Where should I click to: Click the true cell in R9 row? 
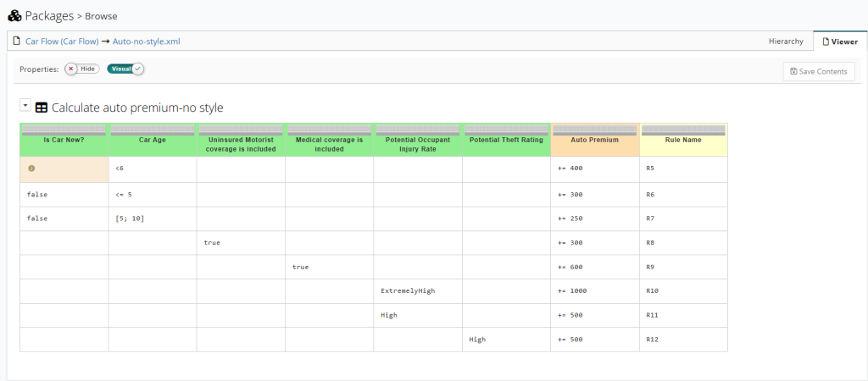[x=330, y=267]
